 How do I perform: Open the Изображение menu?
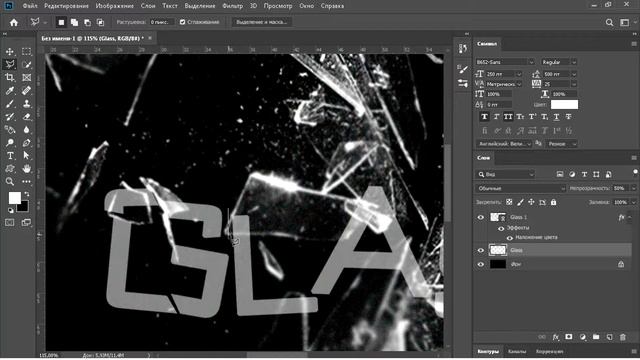pos(114,6)
